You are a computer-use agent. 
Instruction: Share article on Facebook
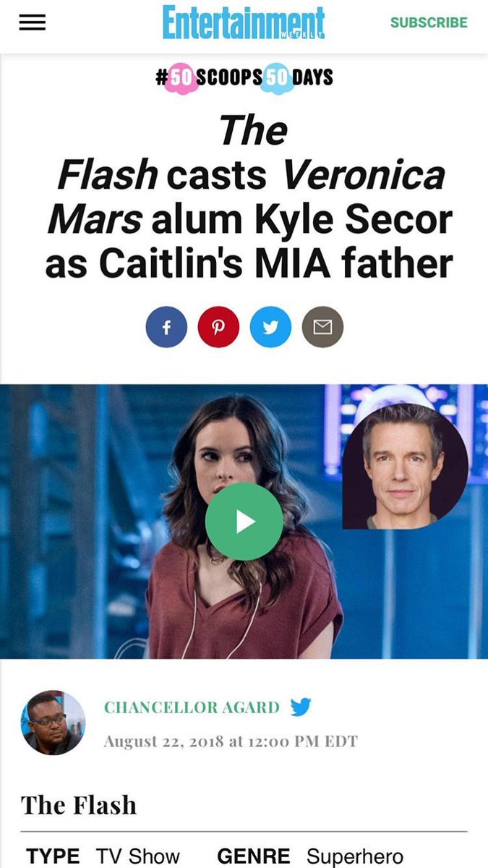pos(166,328)
